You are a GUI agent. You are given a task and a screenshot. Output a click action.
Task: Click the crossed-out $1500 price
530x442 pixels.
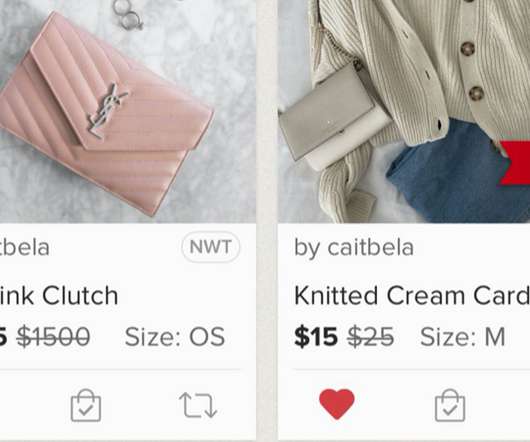click(53, 337)
